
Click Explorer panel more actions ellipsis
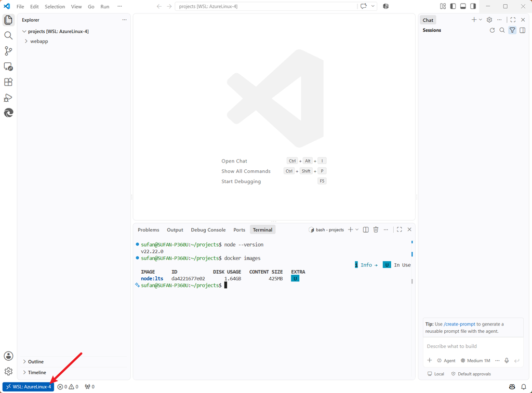(125, 20)
